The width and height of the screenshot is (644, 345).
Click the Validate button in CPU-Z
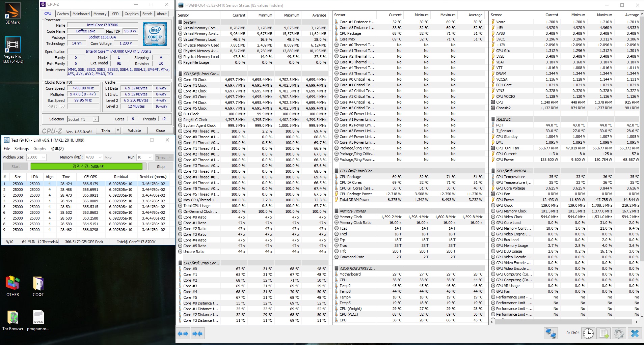click(134, 131)
